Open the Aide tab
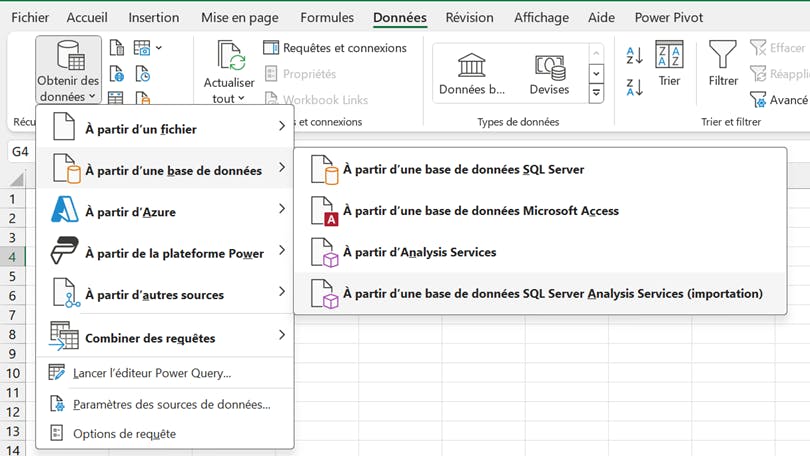The width and height of the screenshot is (810, 456). click(x=601, y=18)
